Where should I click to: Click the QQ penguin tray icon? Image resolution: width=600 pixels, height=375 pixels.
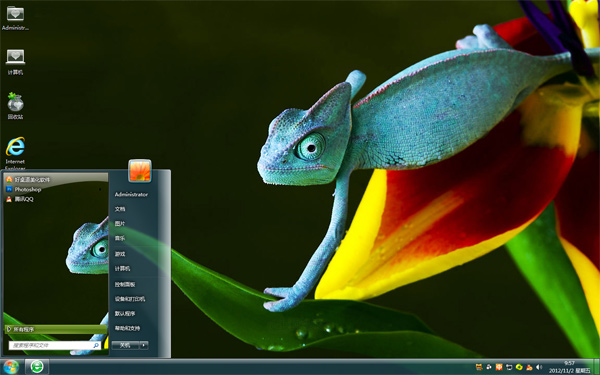coord(529,367)
